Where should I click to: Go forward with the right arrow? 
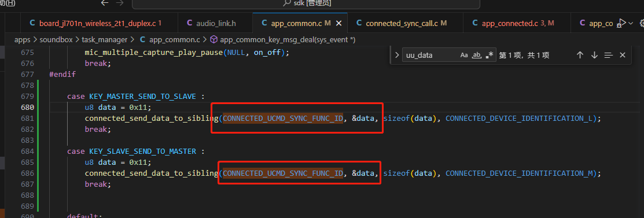tap(120, 3)
